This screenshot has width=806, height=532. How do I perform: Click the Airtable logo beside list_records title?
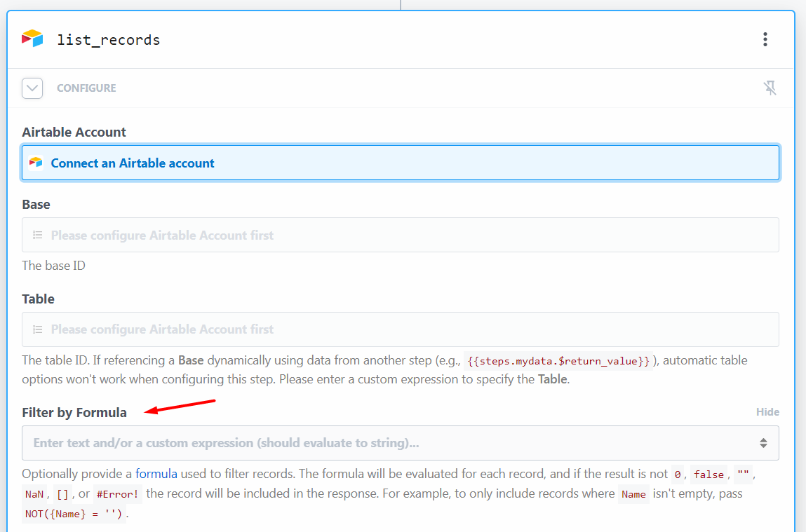click(x=32, y=39)
